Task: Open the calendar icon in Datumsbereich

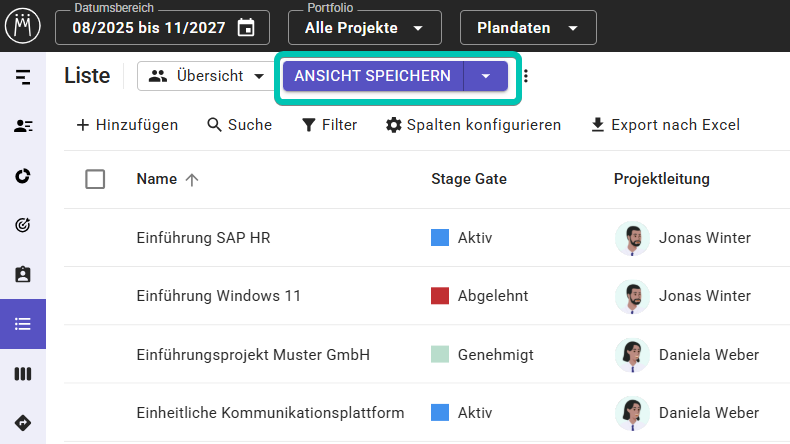Action: click(246, 28)
